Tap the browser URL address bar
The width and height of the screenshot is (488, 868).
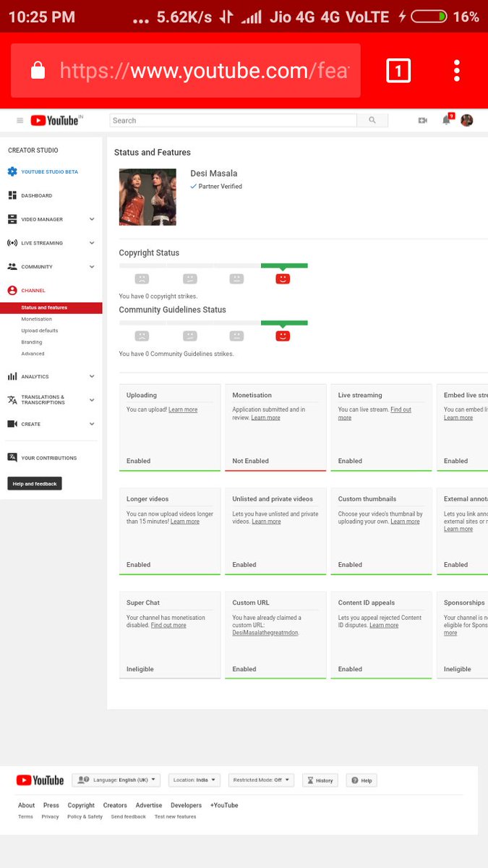click(186, 70)
